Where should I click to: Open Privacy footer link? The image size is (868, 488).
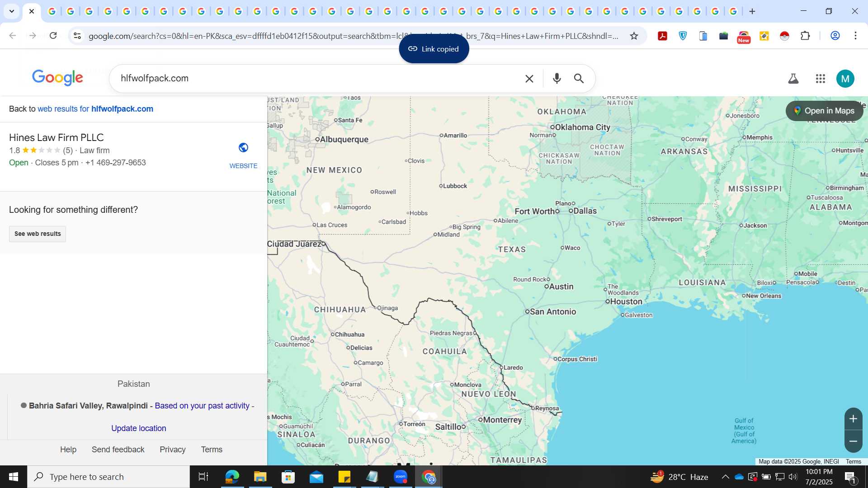(173, 450)
